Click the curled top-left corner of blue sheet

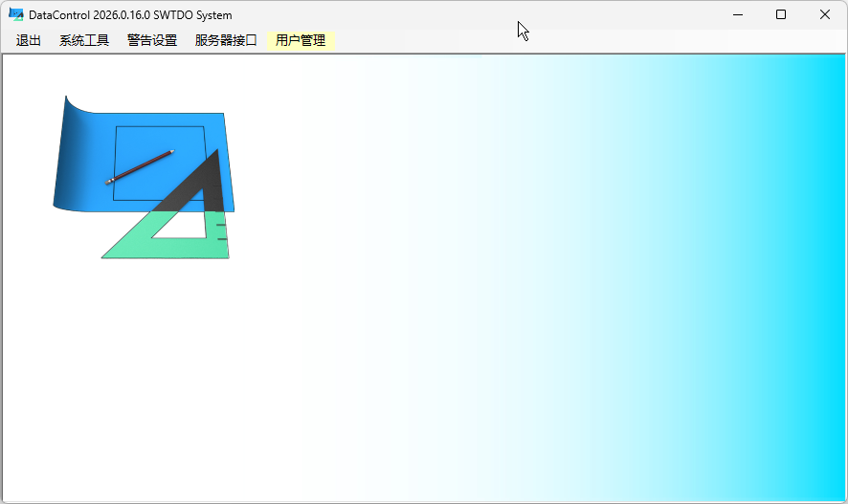pos(69,103)
